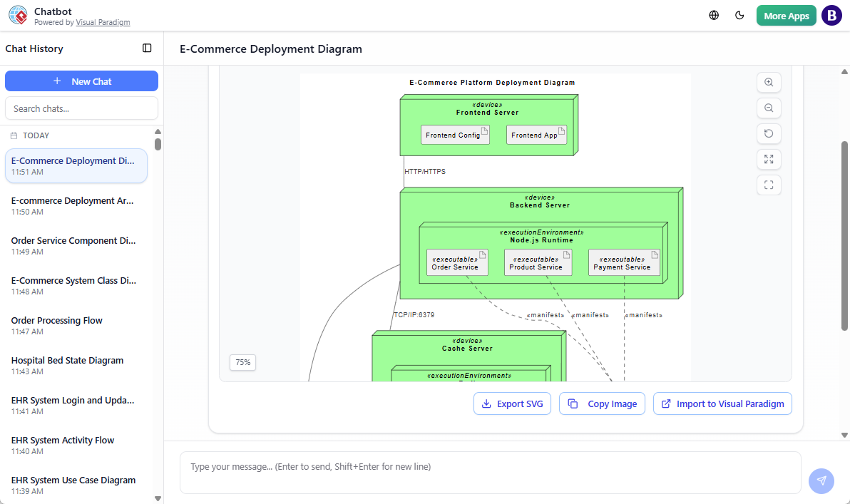Viewport: 850px width, 504px height.
Task: Start a New Chat
Action: click(81, 81)
